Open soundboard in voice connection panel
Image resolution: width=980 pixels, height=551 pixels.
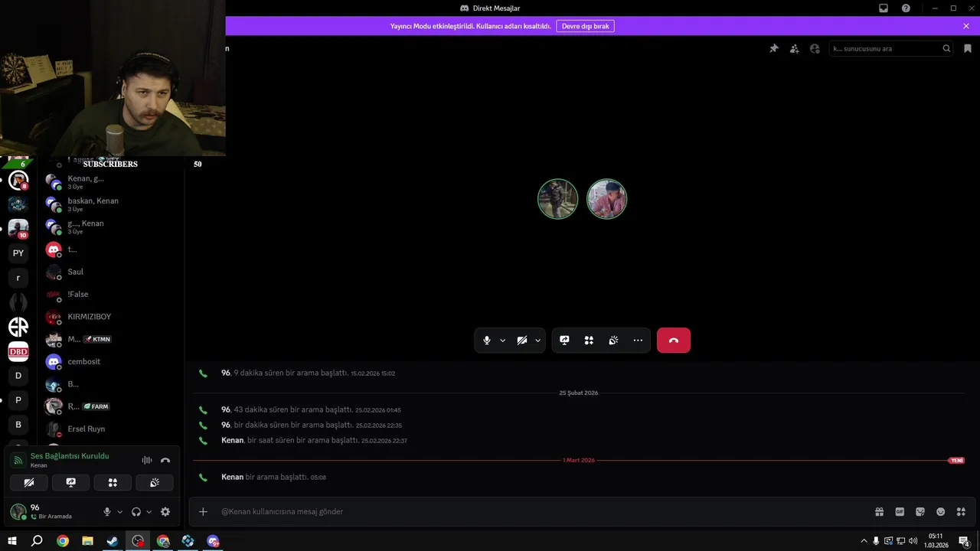(x=155, y=482)
